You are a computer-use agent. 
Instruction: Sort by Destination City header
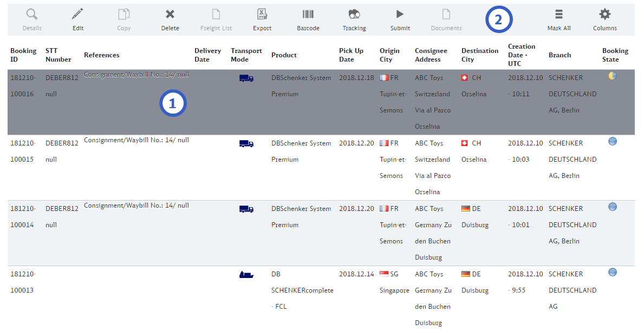[480, 55]
